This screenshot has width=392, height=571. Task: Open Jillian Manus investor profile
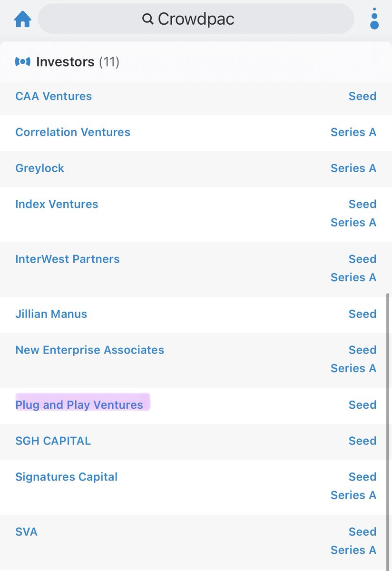click(51, 314)
